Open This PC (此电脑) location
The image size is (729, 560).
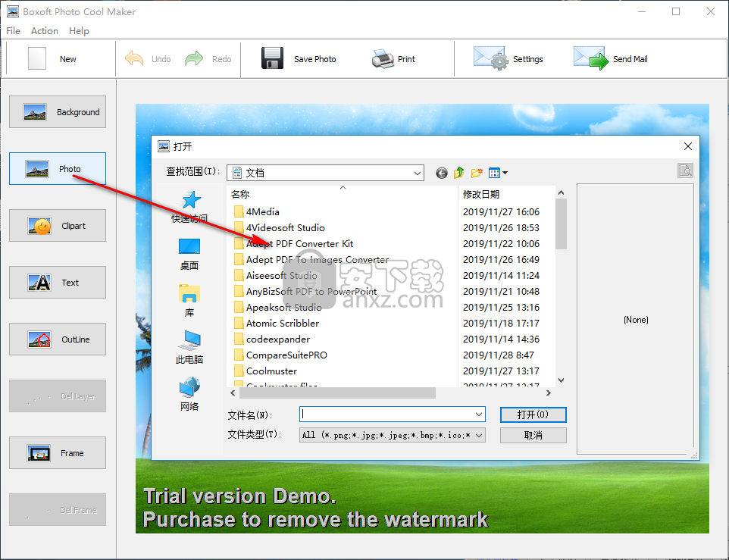[x=189, y=348]
